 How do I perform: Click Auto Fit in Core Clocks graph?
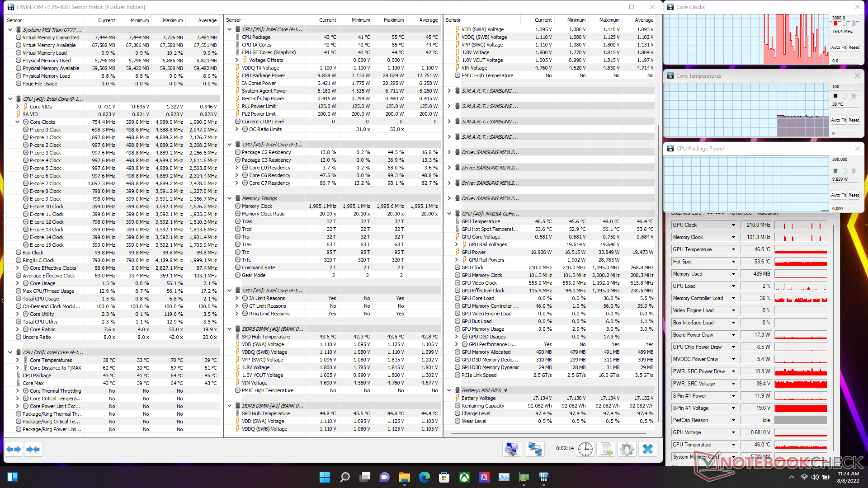[x=838, y=47]
